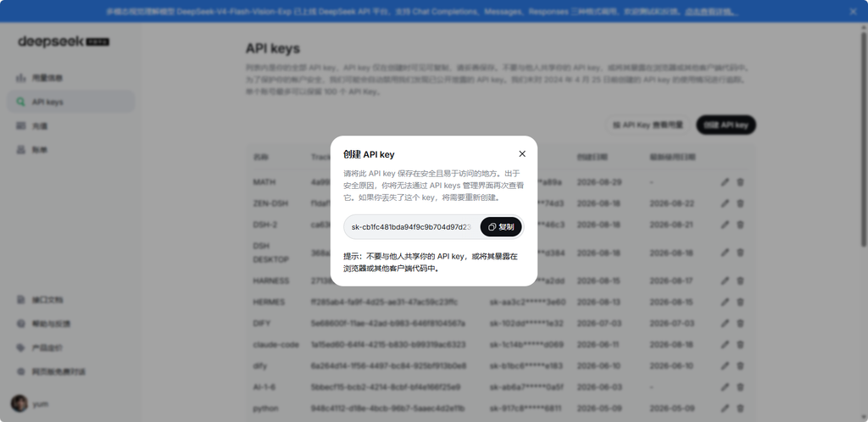Open 帮助与反馈 help and feedback
The width and height of the screenshot is (868, 422).
click(x=71, y=324)
